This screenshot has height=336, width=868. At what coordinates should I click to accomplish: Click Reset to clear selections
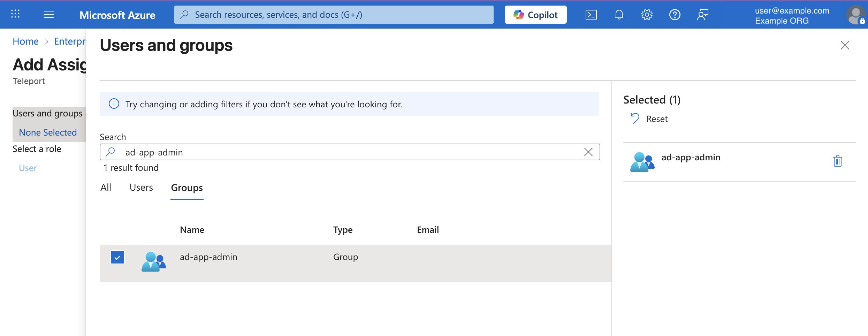click(649, 119)
